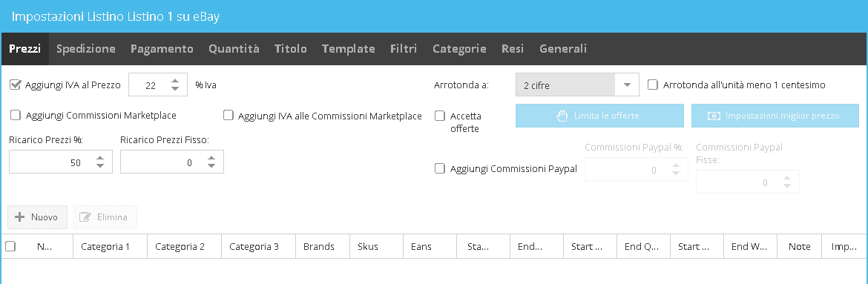The image size is (868, 284).
Task: Click the End W... column header
Action: coord(751,246)
